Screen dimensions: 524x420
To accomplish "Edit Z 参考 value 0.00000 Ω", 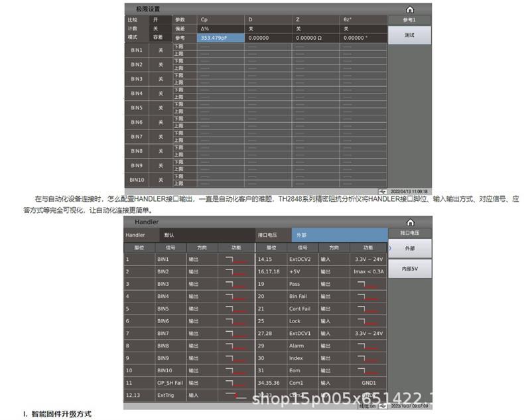I will [316, 38].
